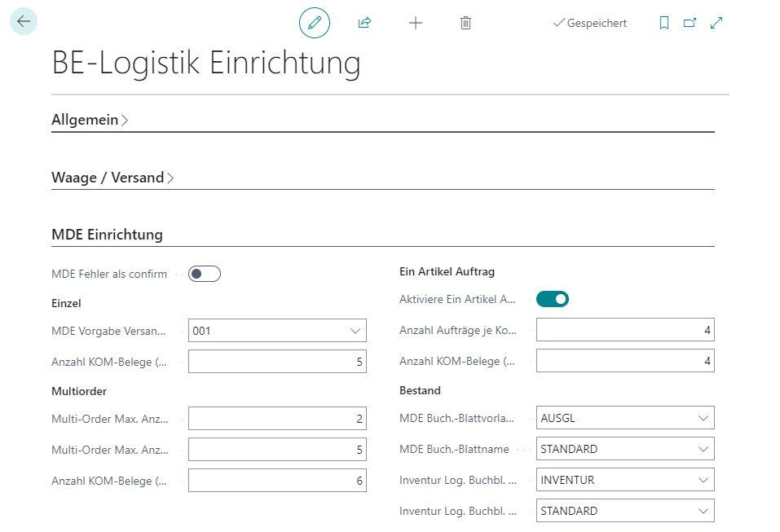Toggle MDE Fehler als confirm switch
This screenshot has height=532, width=780.
tap(205, 274)
